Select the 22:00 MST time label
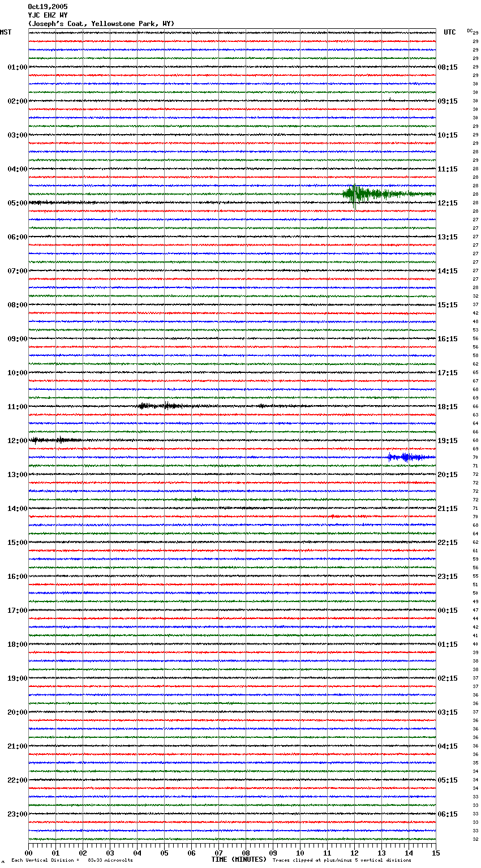481x868 pixels. [18, 780]
